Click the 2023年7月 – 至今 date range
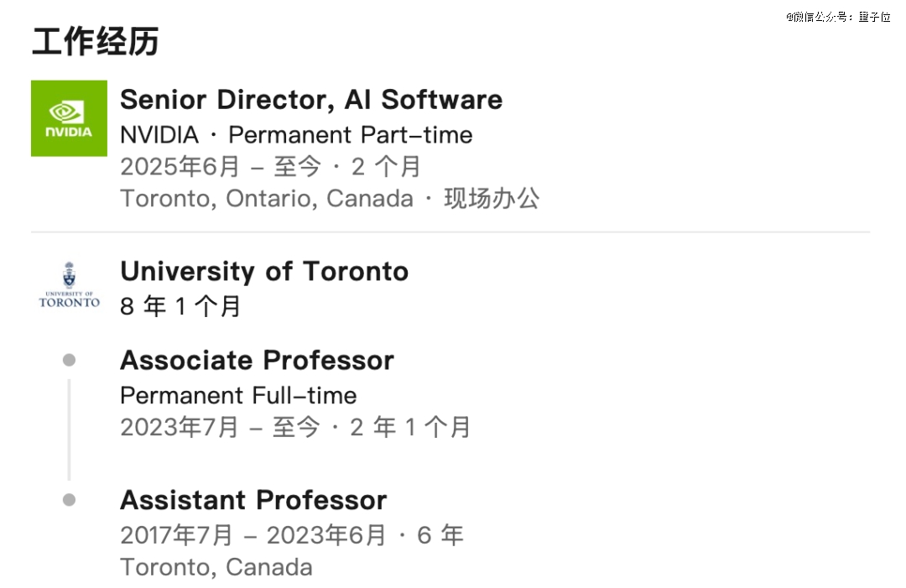Screen dimensions: 906x588 (x=220, y=428)
